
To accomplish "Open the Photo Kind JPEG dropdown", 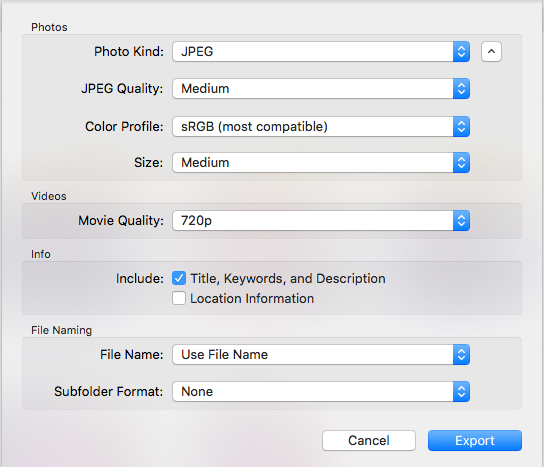I will click(321, 52).
